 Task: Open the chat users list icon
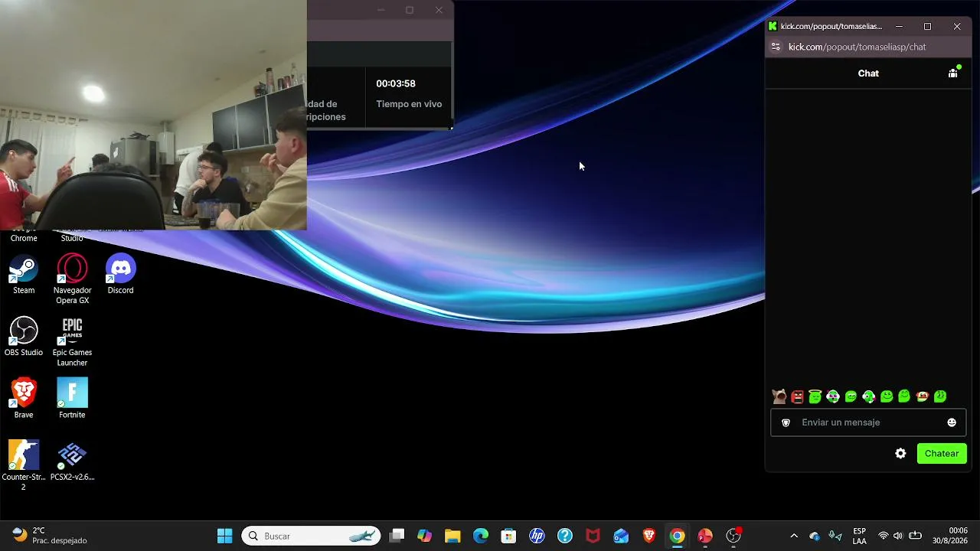953,73
